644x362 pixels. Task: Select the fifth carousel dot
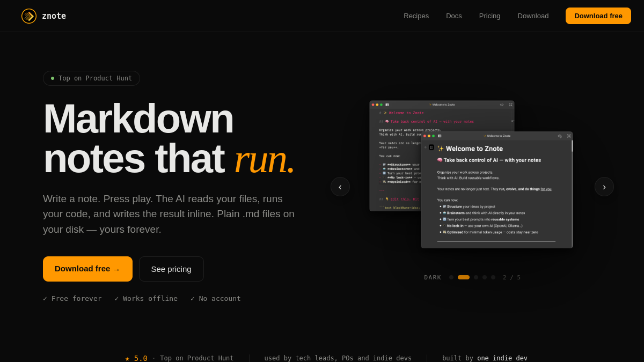pos(493,277)
